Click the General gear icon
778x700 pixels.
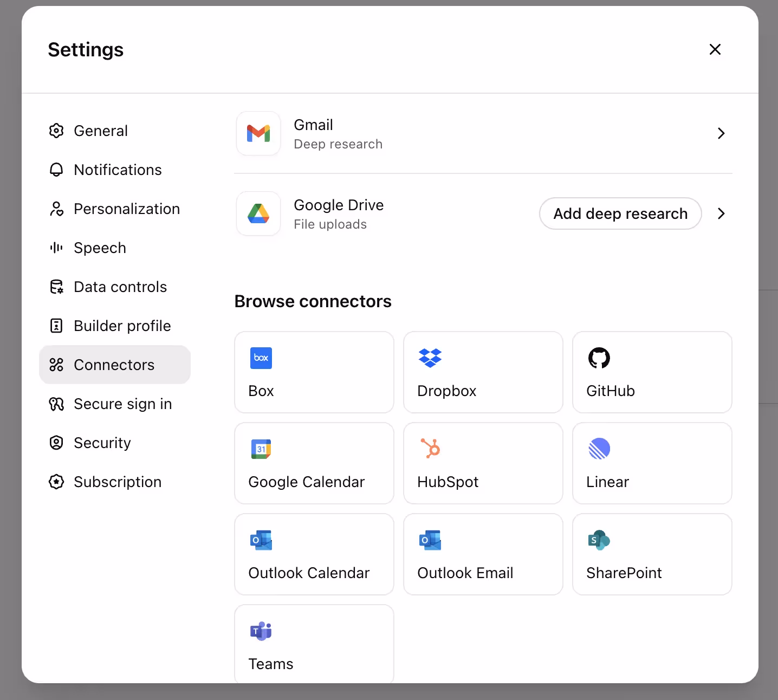point(56,131)
